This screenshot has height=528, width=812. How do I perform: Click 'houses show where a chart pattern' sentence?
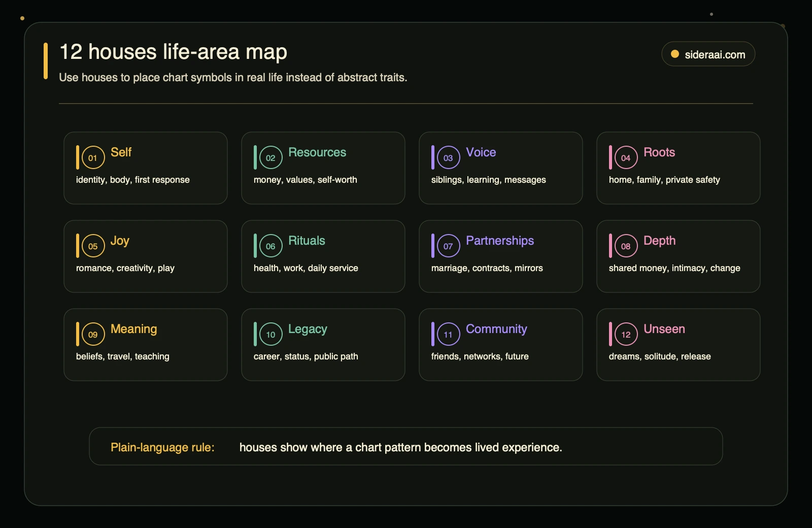[400, 447]
